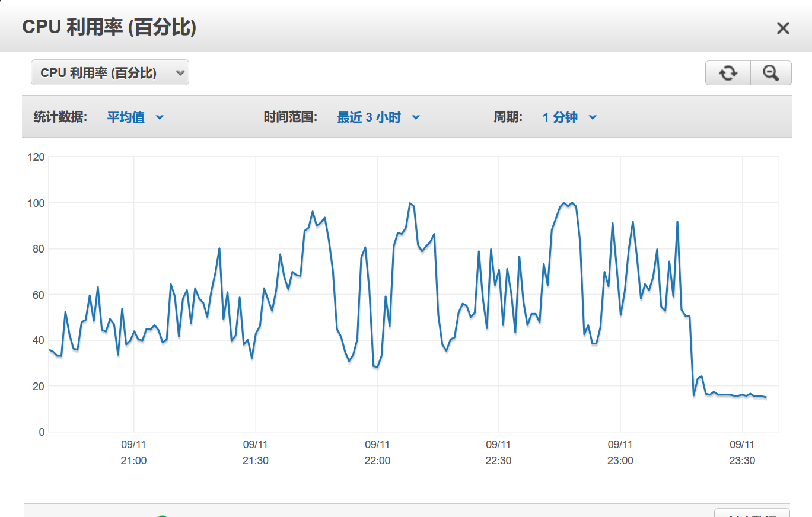Refresh the CPU utilization graph

(728, 73)
